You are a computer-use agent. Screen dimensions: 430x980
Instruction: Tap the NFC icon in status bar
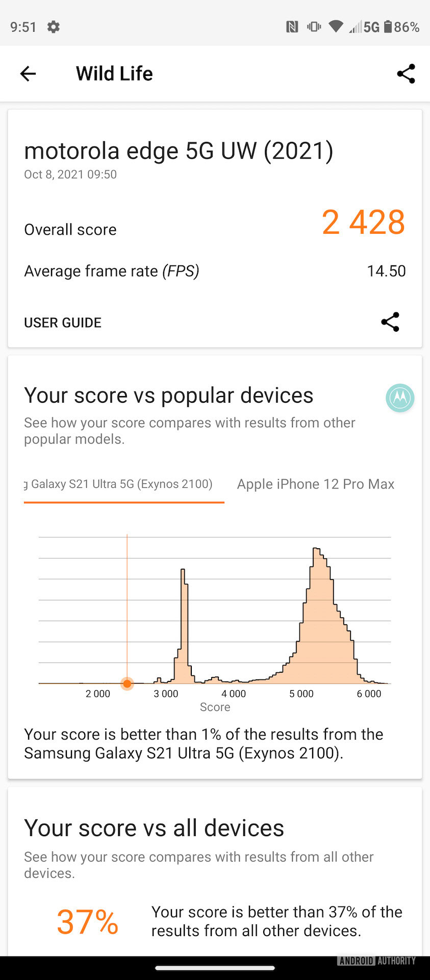pos(292,27)
